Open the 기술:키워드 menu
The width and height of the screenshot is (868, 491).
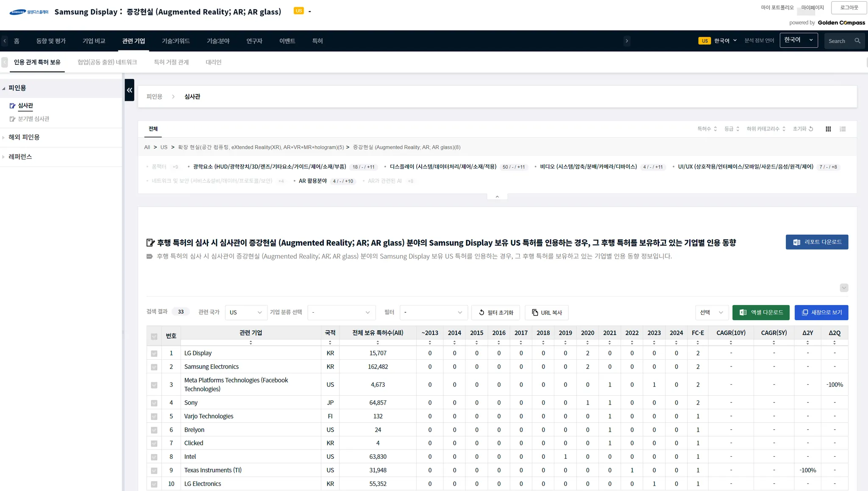point(175,41)
